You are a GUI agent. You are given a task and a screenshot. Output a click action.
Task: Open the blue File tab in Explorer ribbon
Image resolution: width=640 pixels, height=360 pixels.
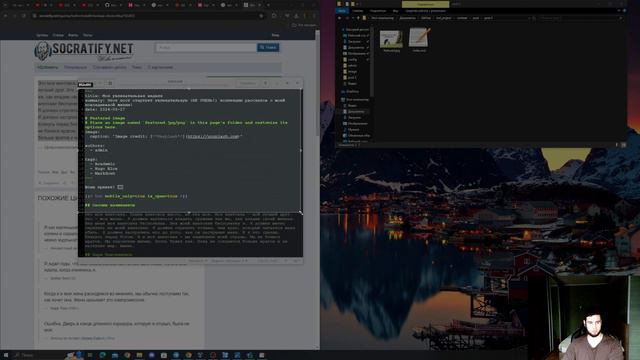point(342,11)
